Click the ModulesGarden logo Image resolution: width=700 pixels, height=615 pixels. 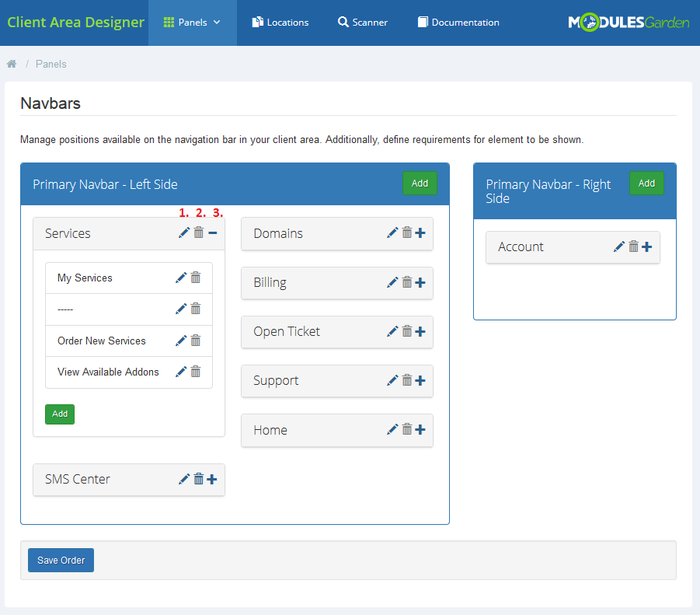point(629,23)
